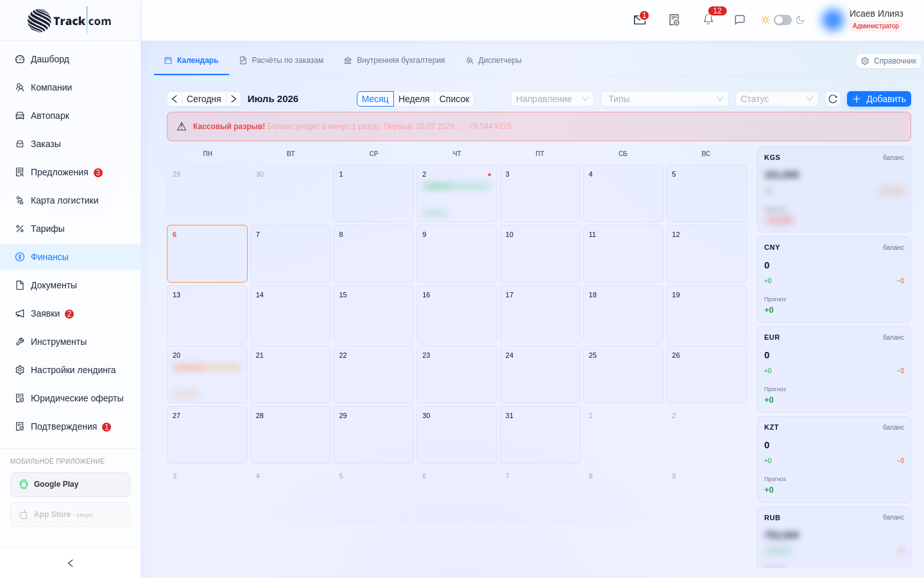Open Дашборд in the sidebar
The image size is (924, 578).
tap(71, 59)
